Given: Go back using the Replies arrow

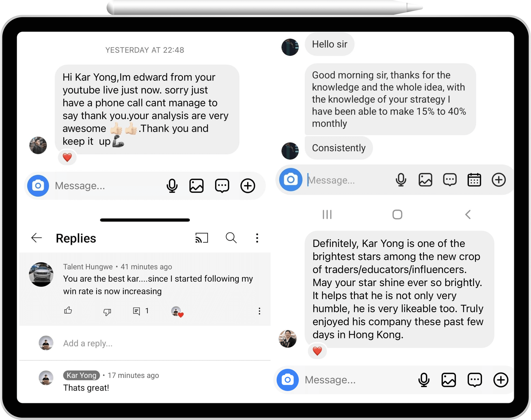Looking at the screenshot, I should click(x=37, y=238).
